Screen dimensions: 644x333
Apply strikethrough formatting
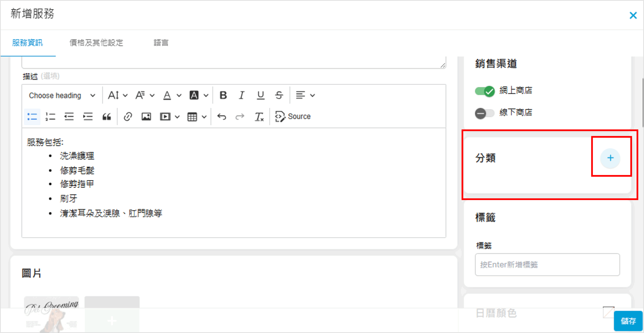pos(279,95)
